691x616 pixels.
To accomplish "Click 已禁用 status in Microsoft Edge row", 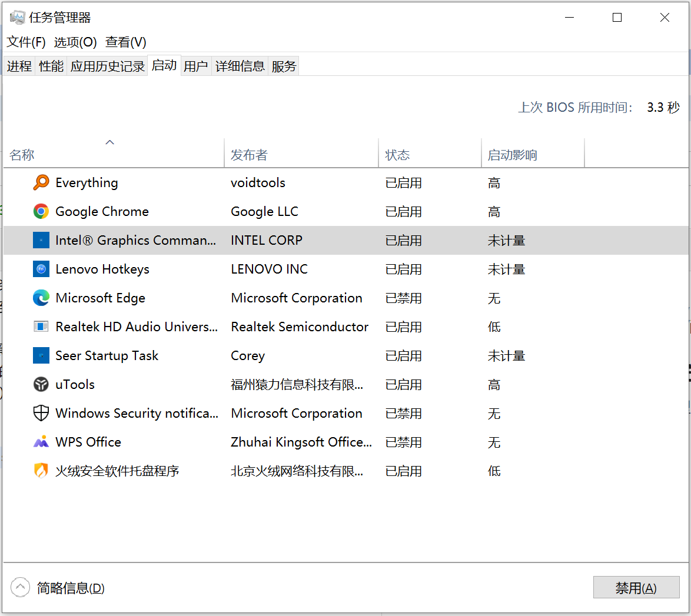I will pos(403,298).
